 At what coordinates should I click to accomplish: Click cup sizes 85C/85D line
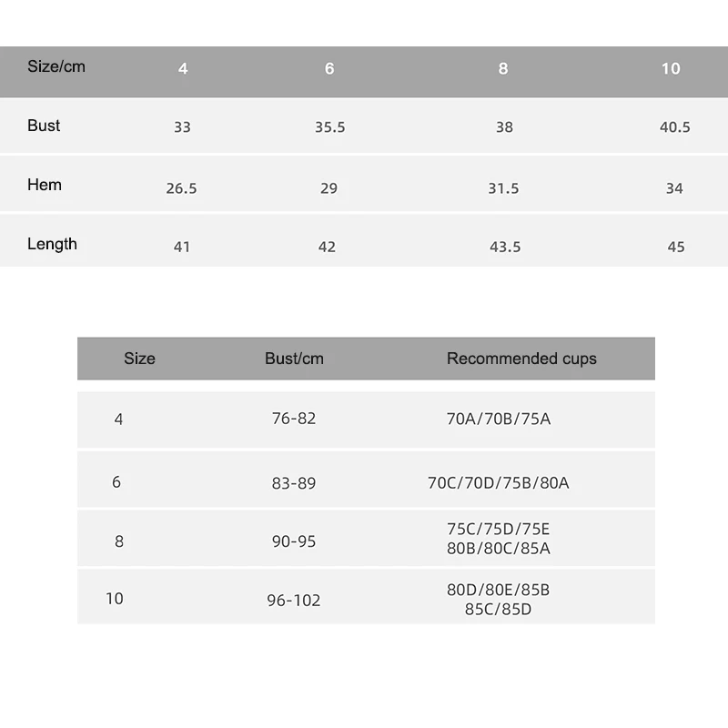498,610
